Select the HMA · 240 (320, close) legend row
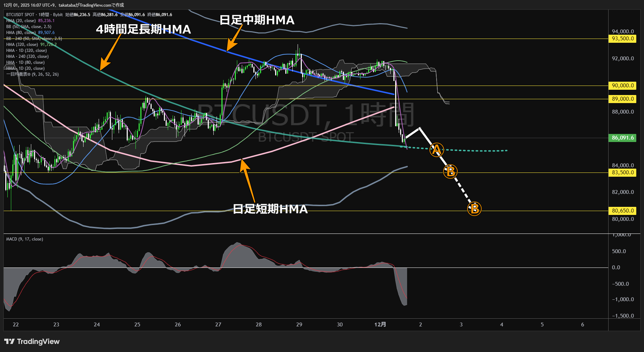644x352 pixels. pyautogui.click(x=27, y=56)
